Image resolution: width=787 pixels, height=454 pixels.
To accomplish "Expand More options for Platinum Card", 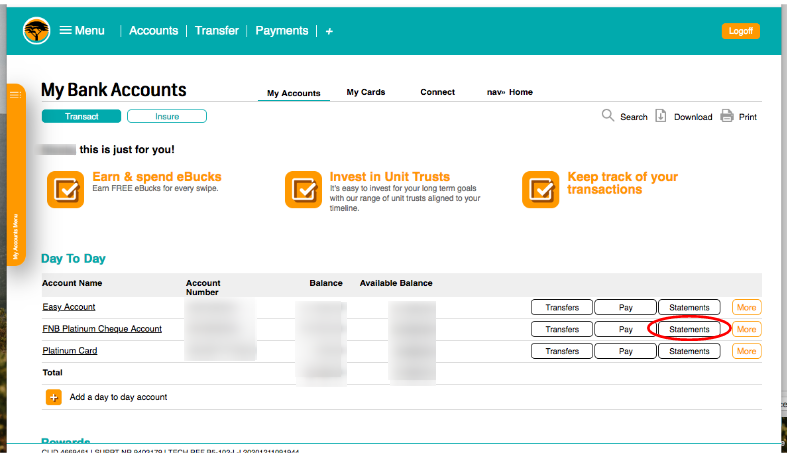I will click(x=746, y=351).
